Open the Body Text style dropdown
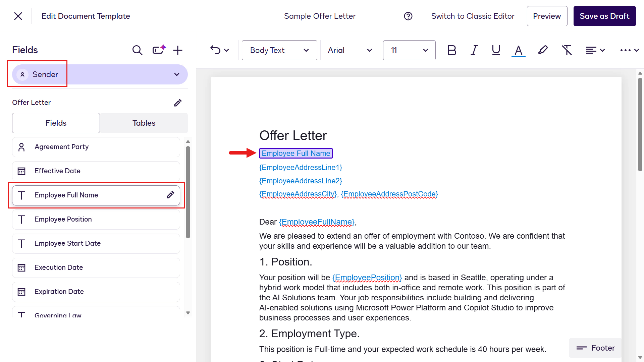The image size is (644, 362). tap(279, 50)
